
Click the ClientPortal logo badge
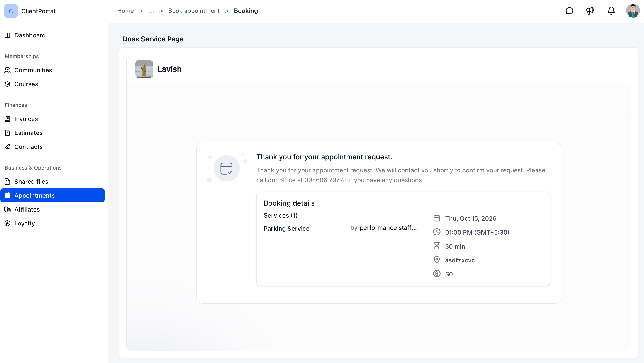point(11,11)
